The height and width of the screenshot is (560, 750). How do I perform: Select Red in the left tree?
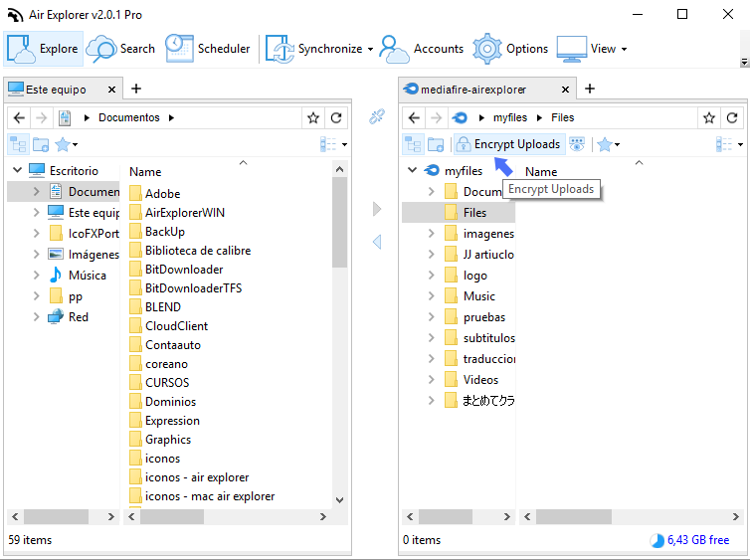tap(78, 317)
